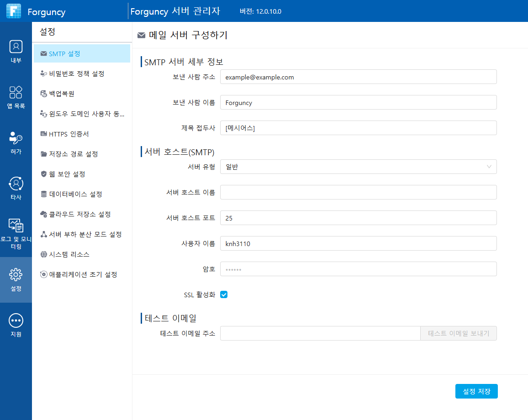Click the 시스템 리소스 globe icon
528x420 pixels.
tap(43, 254)
